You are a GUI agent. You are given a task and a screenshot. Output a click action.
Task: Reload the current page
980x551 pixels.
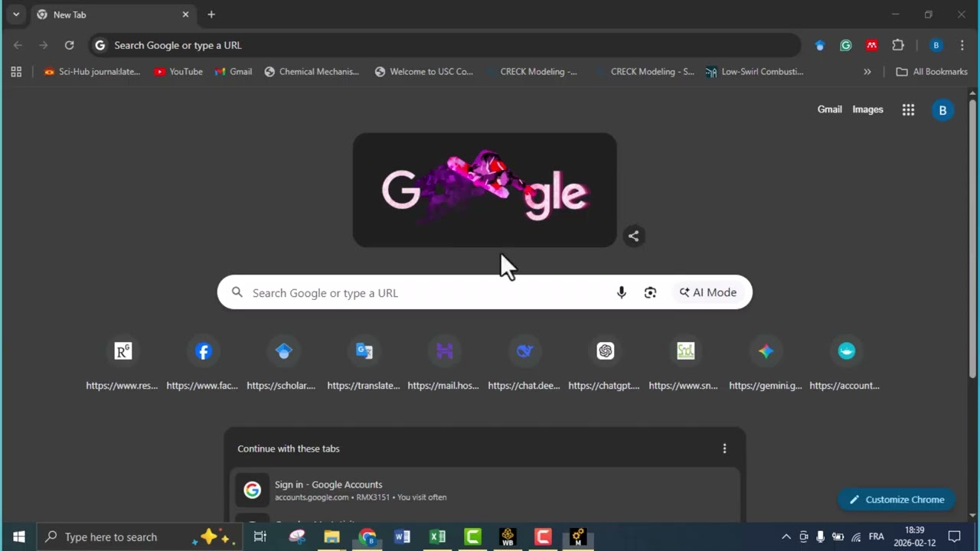click(x=69, y=45)
